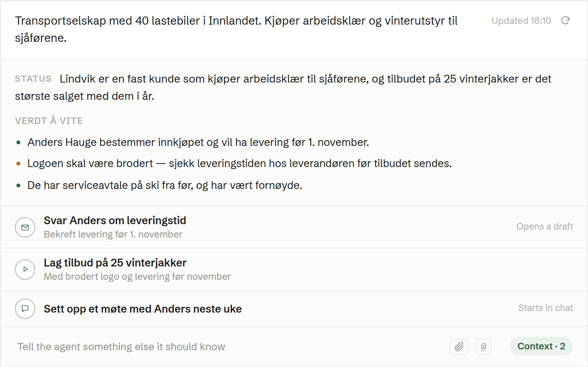
Task: Click the envelope icon for Svar Anders
Action: [25, 227]
